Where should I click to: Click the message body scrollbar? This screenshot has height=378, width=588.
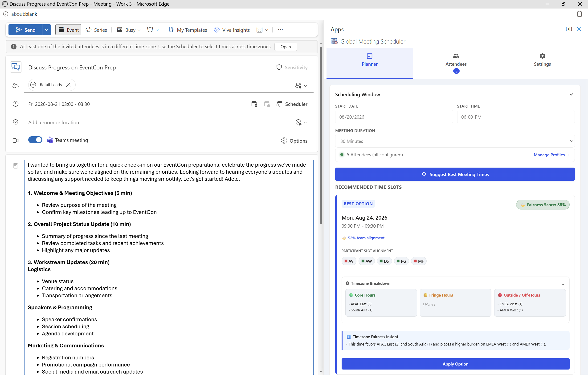pos(321,135)
